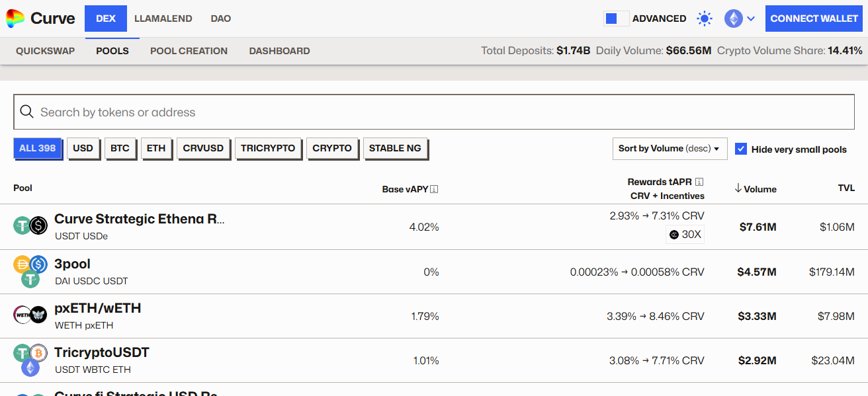Sort by Volume column header
This screenshot has width=868, height=396.
click(760, 189)
